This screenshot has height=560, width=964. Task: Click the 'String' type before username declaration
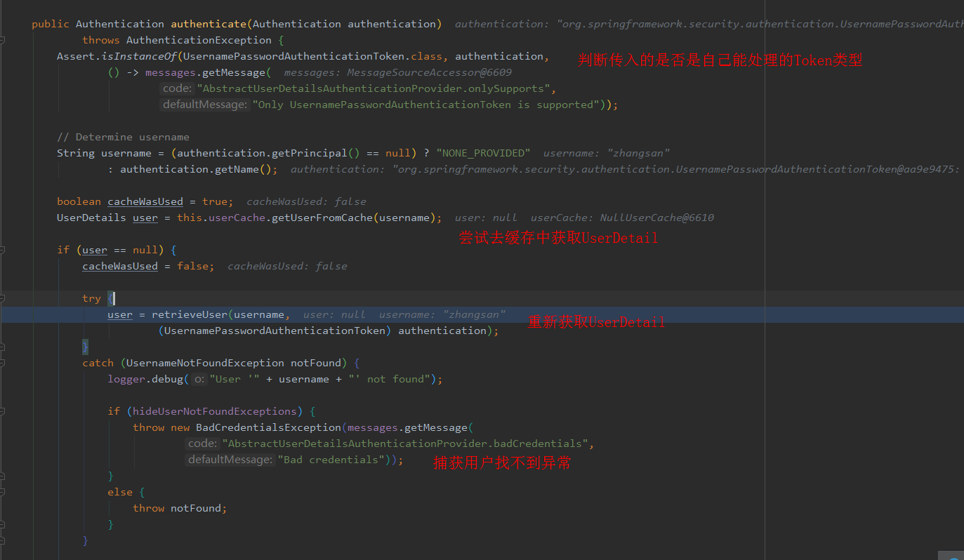76,153
